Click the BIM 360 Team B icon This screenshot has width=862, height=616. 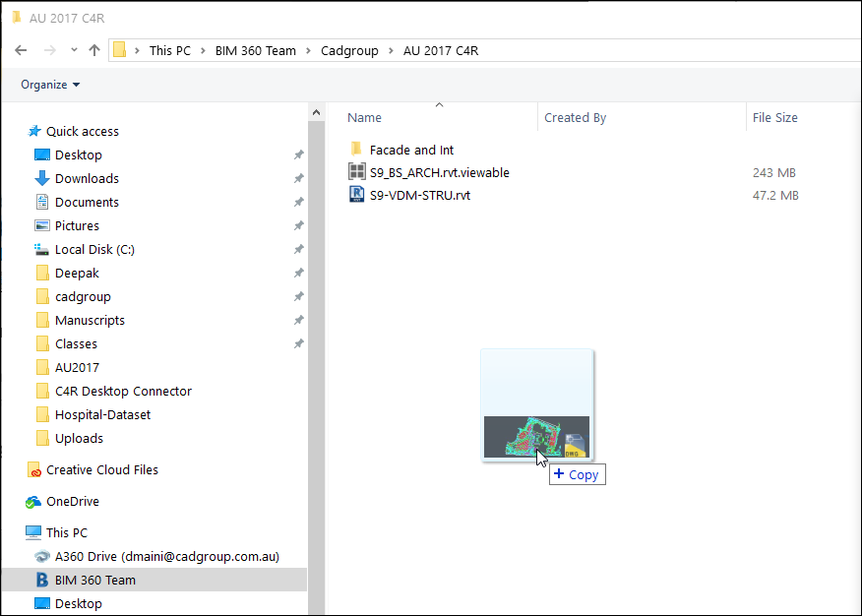41,580
